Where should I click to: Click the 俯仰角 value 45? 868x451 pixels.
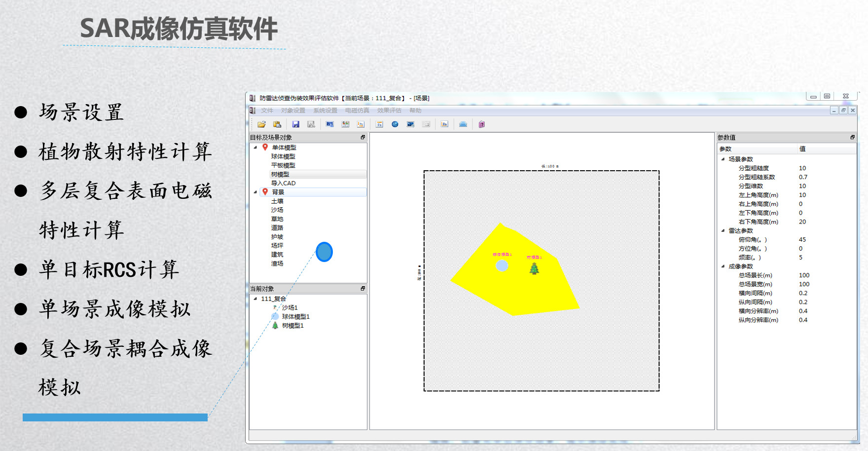(x=802, y=240)
